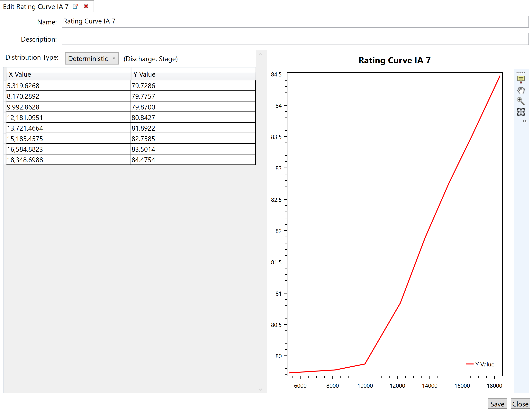Click the chart title Rating Curve IA 7
532x411 pixels.
pyautogui.click(x=394, y=60)
